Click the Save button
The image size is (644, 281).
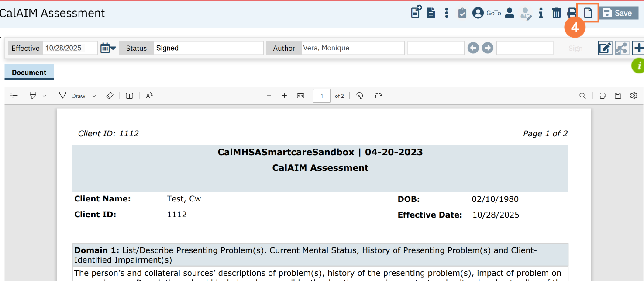[x=618, y=13]
